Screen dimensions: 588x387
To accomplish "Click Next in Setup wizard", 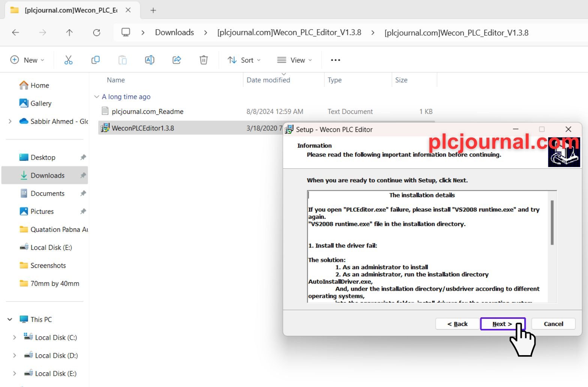I will [x=502, y=324].
